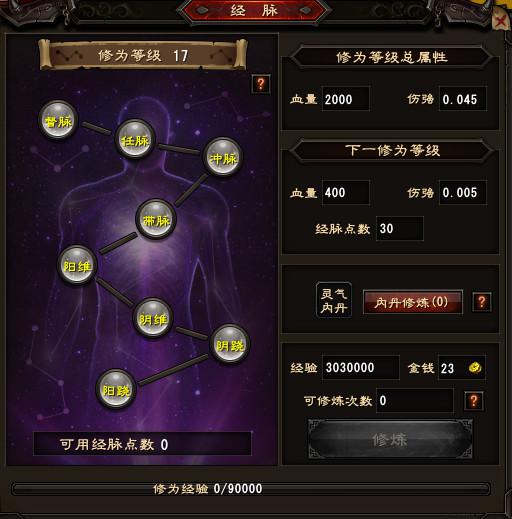Click the 内丹修炼(0) button

point(413,302)
